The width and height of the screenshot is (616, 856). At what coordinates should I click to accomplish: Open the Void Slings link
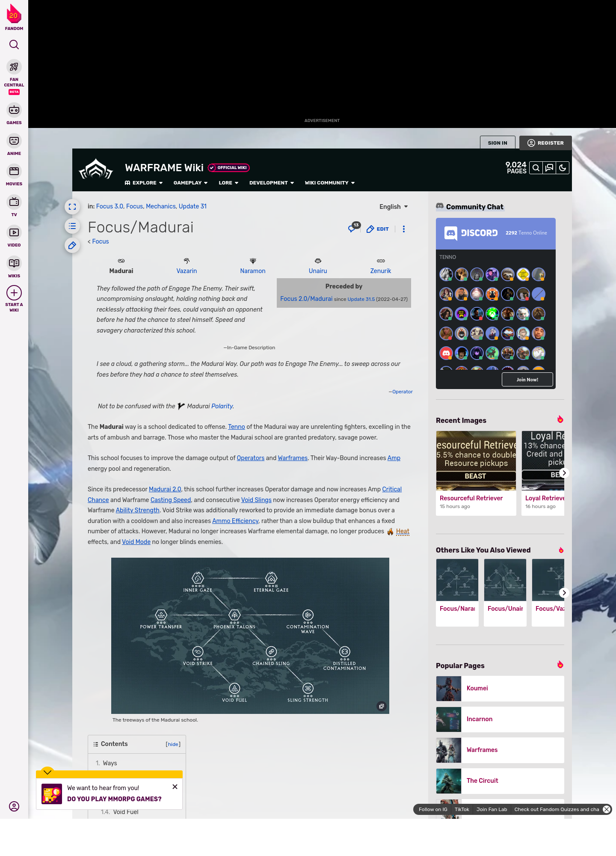(x=256, y=500)
